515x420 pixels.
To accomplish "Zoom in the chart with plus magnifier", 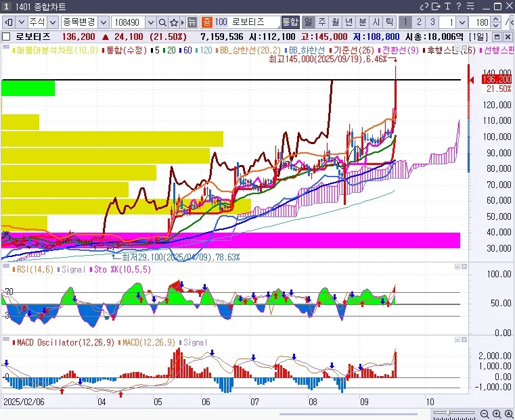I will (497, 413).
